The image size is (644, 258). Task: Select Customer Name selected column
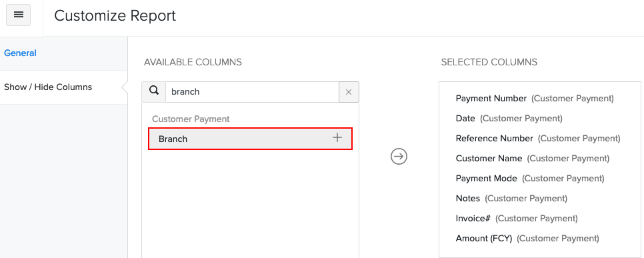click(533, 158)
